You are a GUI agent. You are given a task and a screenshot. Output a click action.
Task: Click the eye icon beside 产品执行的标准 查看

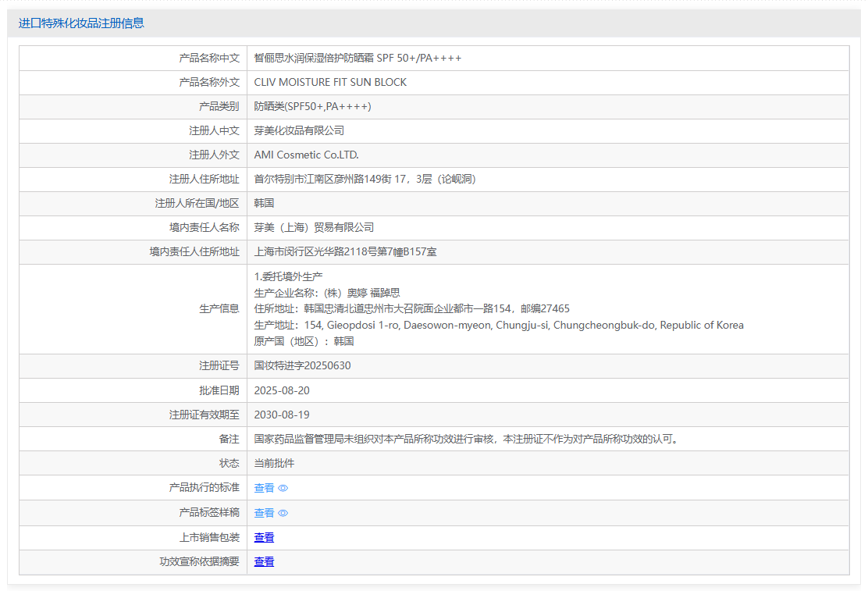click(283, 488)
